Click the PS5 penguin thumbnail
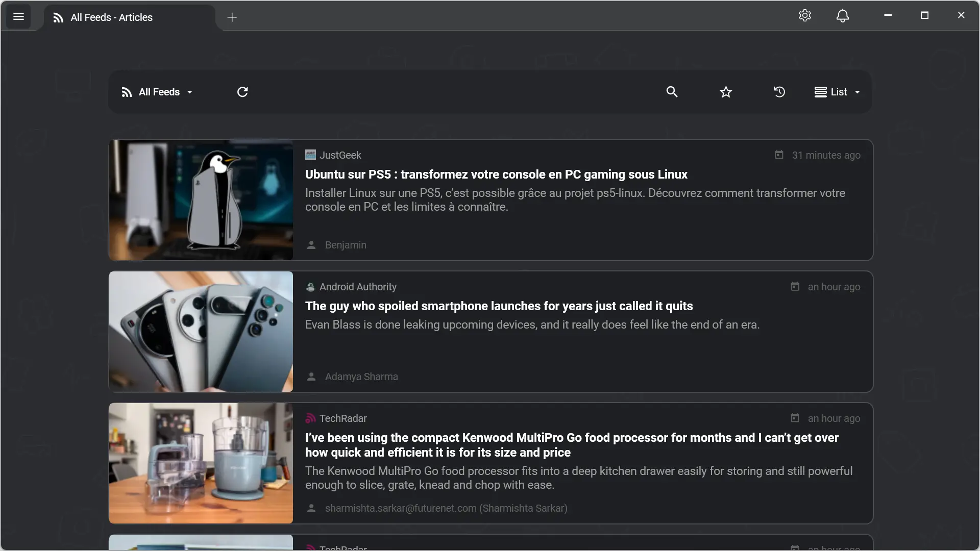980x551 pixels. (201, 200)
